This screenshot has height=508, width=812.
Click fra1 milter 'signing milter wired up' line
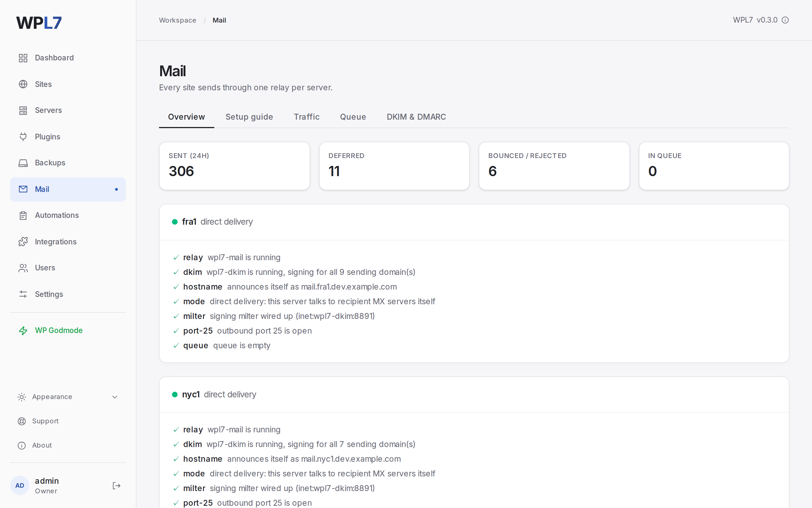[x=292, y=316]
